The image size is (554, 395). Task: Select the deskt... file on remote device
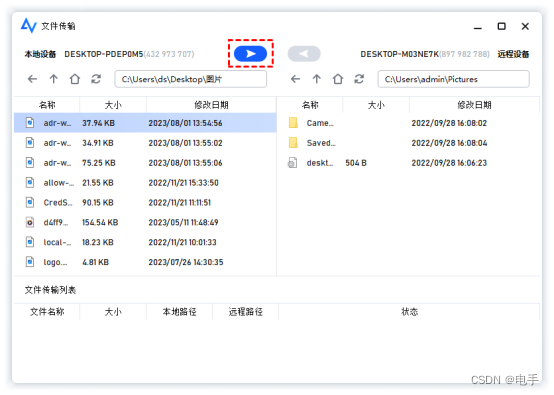(408, 163)
